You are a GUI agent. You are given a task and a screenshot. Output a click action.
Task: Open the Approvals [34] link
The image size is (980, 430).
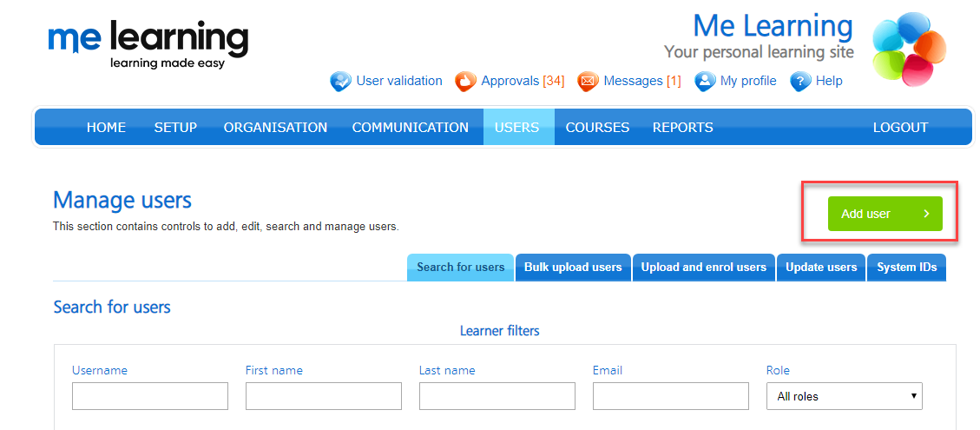[x=523, y=81]
